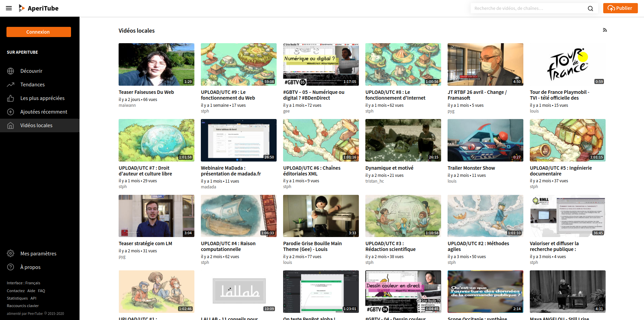Open the Raccourcis clavier link
Screen dimensions: 644x320
pyautogui.click(x=23, y=306)
